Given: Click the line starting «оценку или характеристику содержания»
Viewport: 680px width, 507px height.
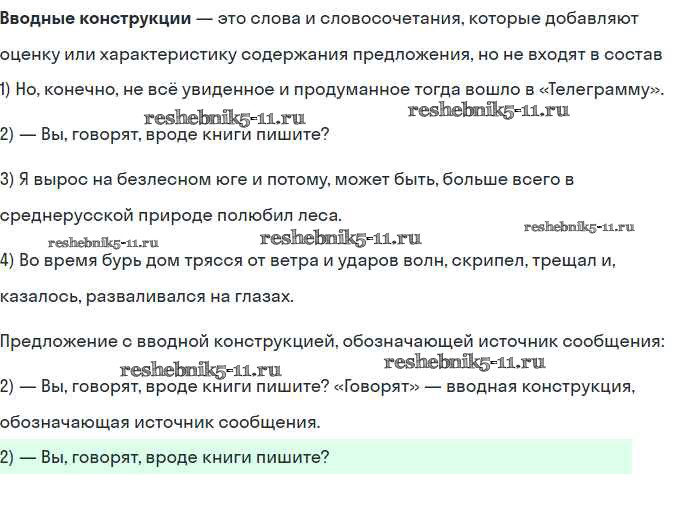Looking at the screenshot, I should pyautogui.click(x=330, y=54).
